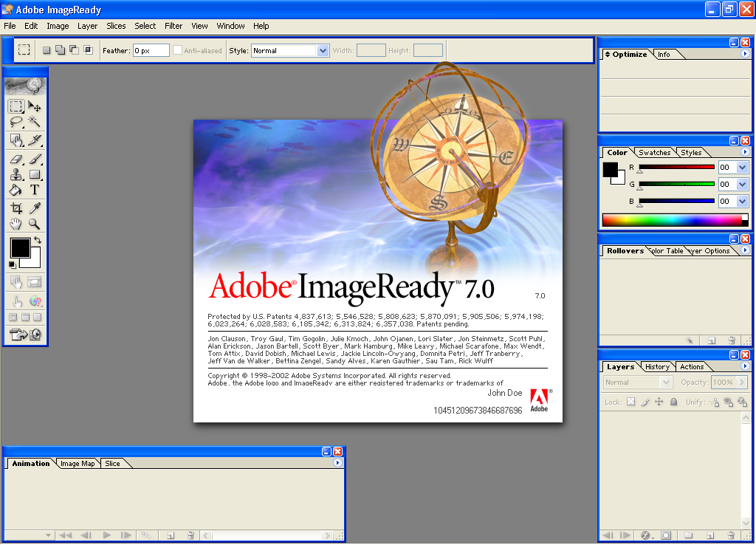Open the Filter menu
This screenshot has width=756, height=545.
[x=173, y=26]
